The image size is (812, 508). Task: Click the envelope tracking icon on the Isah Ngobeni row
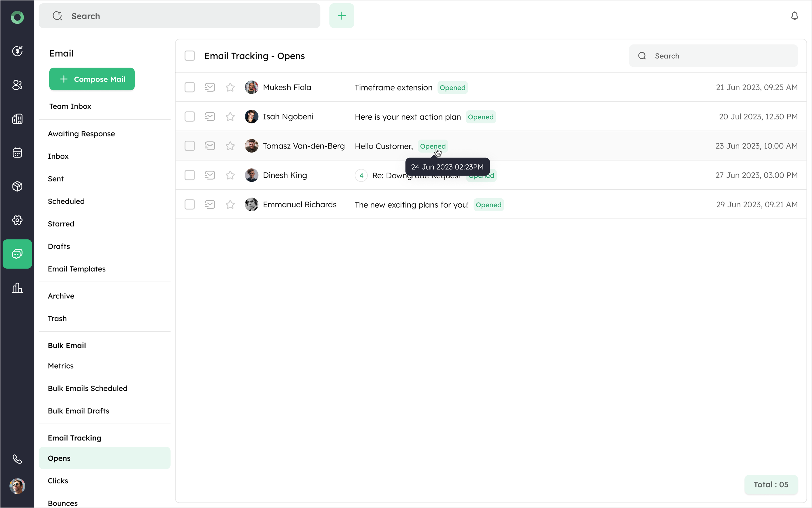(210, 117)
